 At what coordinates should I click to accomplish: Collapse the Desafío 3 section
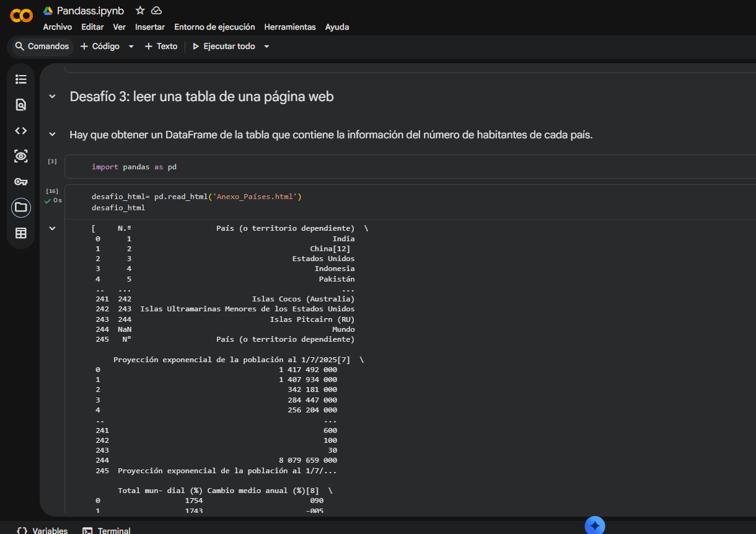(52, 97)
